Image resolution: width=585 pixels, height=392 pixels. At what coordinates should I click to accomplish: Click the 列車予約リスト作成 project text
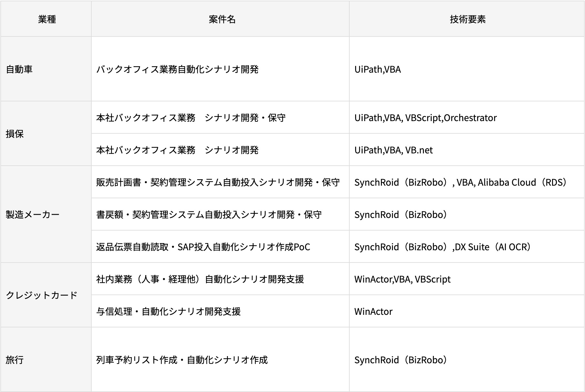point(182,360)
